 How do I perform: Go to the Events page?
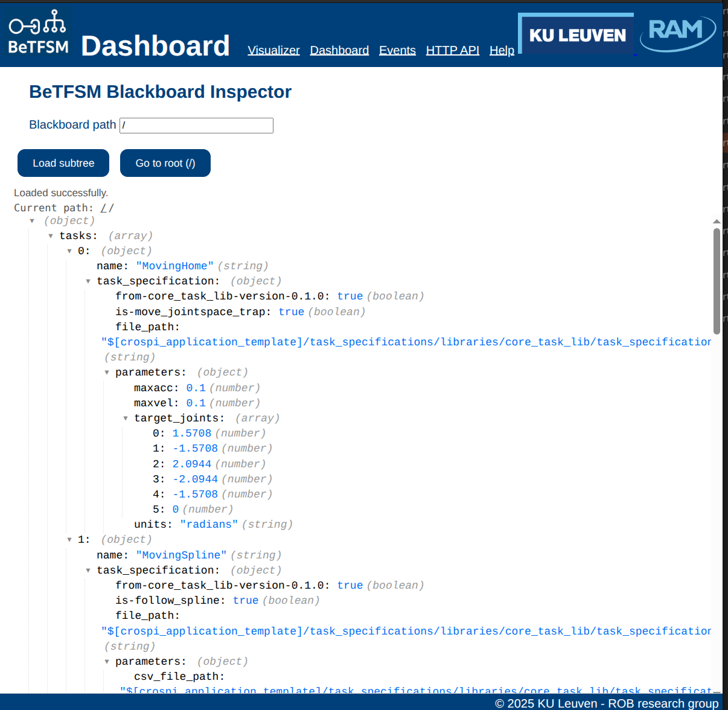point(397,50)
